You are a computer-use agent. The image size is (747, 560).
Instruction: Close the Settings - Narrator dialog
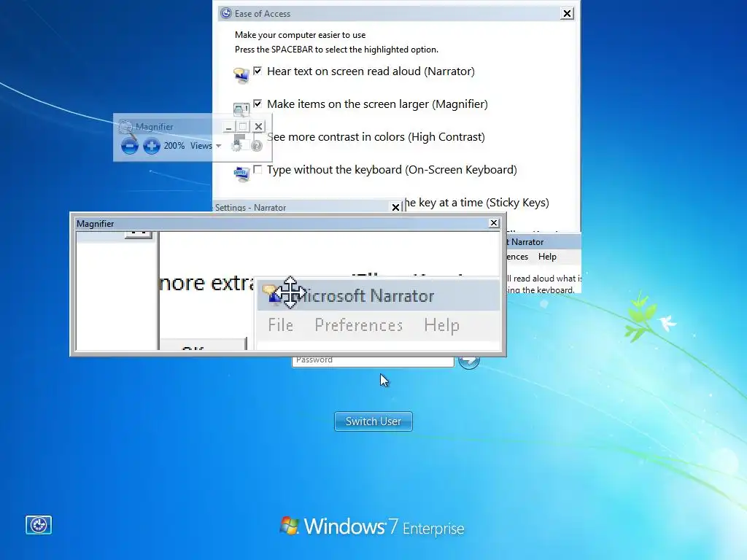pyautogui.click(x=395, y=207)
